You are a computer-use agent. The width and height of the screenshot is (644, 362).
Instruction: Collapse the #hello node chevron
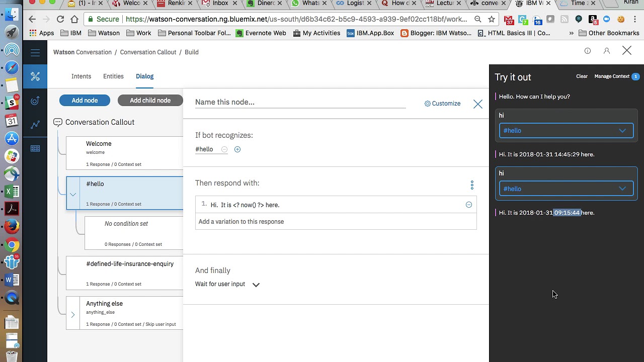pyautogui.click(x=73, y=194)
